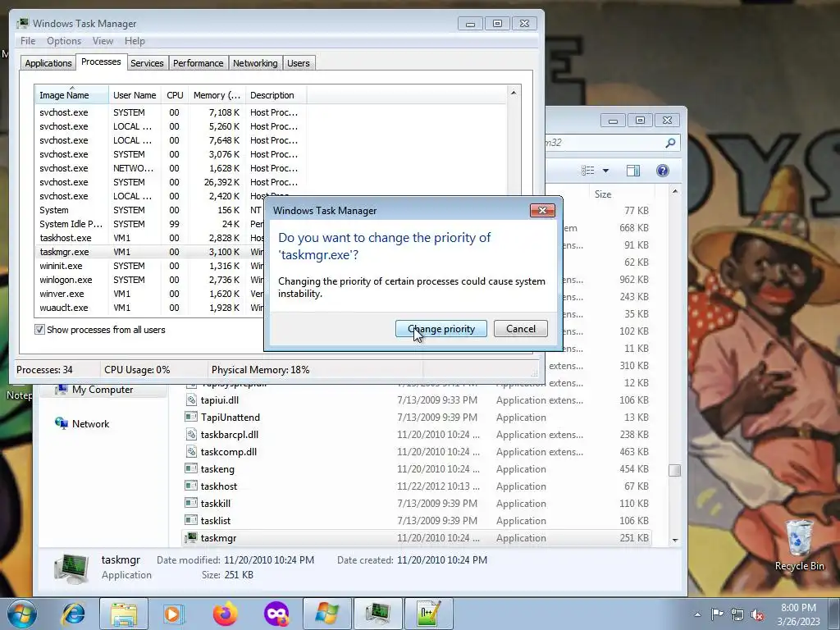Open the View menu in Task Manager
Viewport: 840px width, 630px height.
pos(103,41)
